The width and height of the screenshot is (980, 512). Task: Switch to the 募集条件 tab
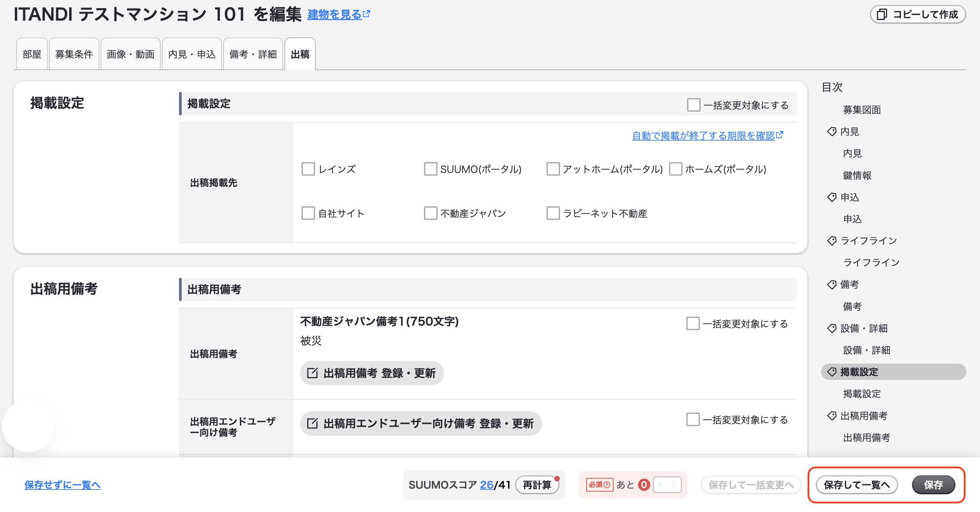pos(74,54)
